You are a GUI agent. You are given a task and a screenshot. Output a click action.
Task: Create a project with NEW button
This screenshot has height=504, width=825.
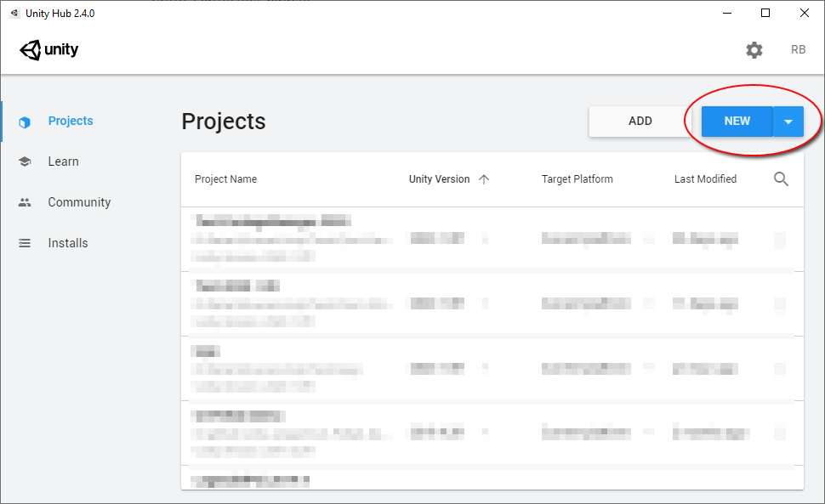click(737, 122)
